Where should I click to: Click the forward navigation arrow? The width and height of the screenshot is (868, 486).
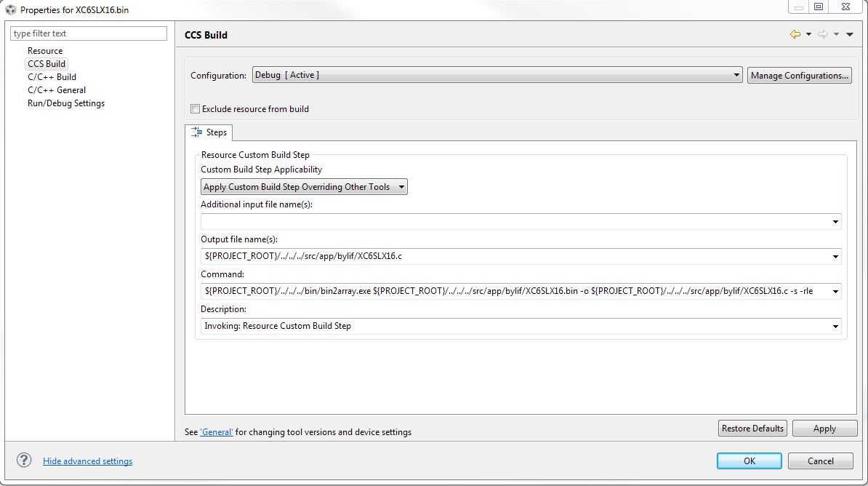click(821, 34)
